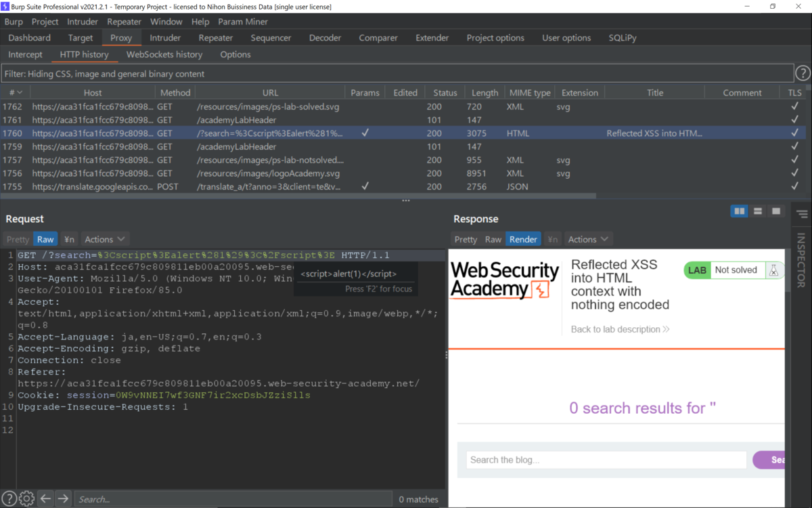This screenshot has height=508, width=812.
Task: Select the side-by-side request/response view icon
Action: tap(739, 211)
